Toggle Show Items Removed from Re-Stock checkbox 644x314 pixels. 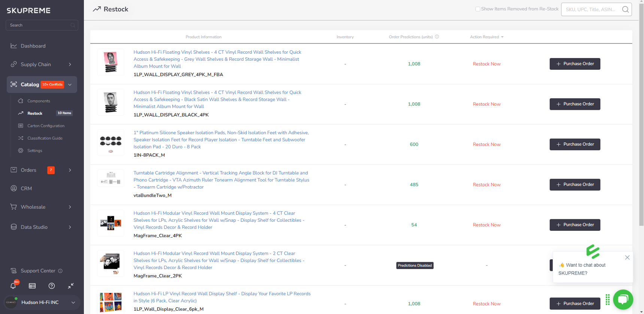click(x=478, y=9)
